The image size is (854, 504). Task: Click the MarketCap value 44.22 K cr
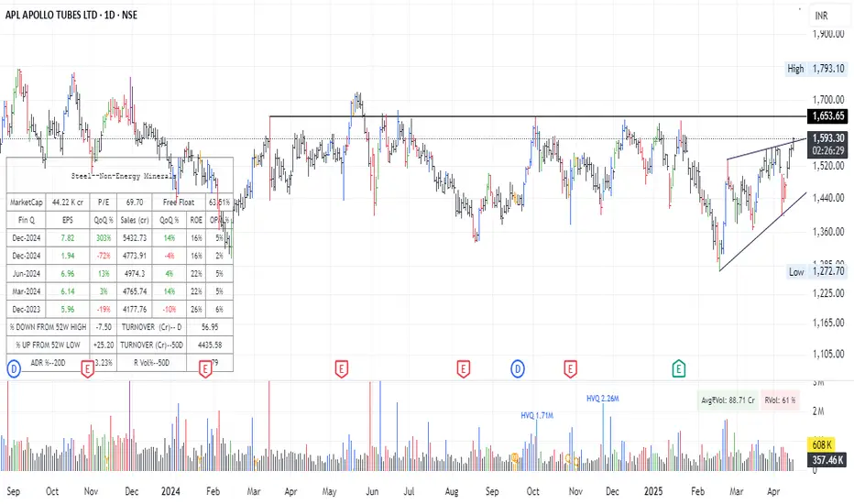pyautogui.click(x=68, y=203)
